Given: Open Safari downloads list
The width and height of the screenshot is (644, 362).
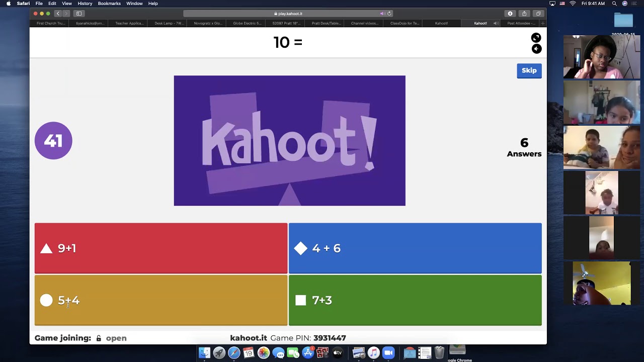Looking at the screenshot, I should click(x=510, y=14).
